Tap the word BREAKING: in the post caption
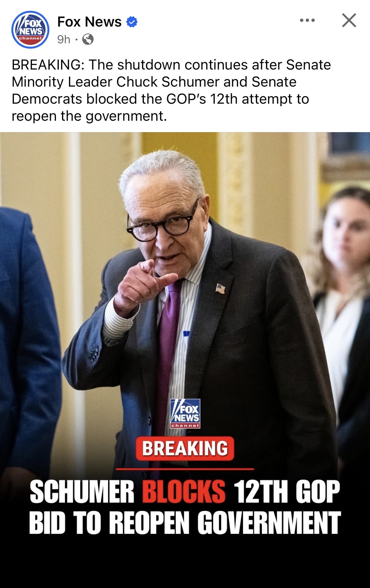 pos(48,65)
